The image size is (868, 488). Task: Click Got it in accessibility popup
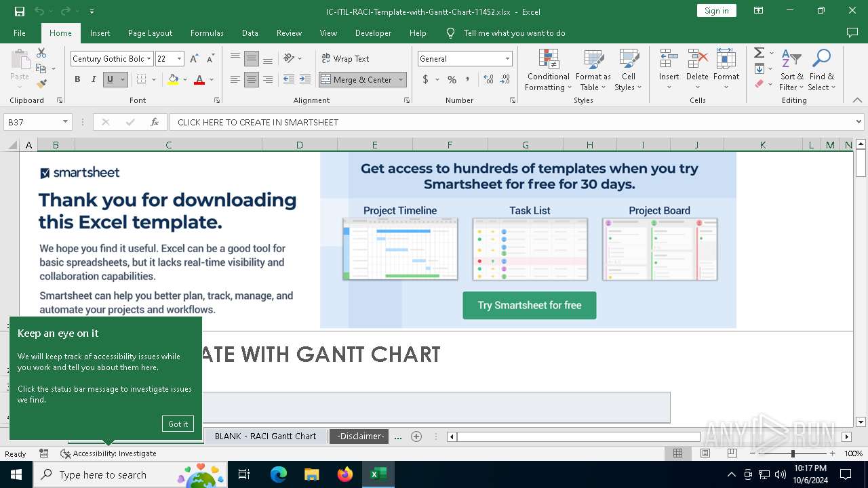point(178,424)
